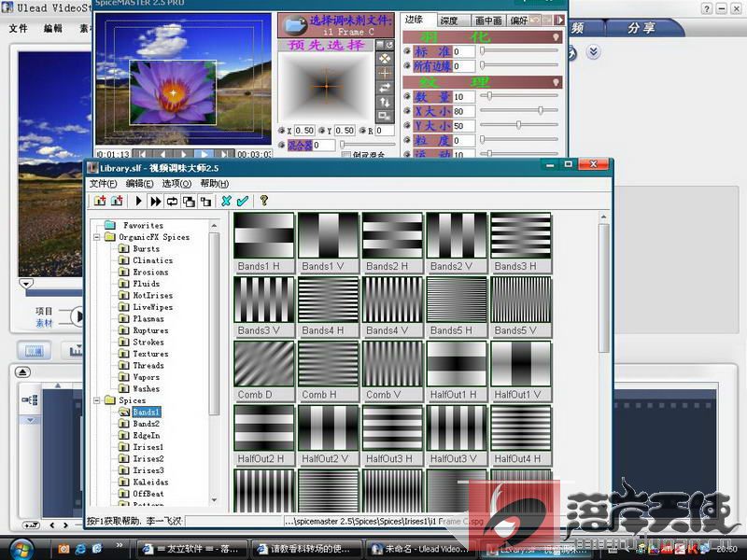Click the second add-library icon in Library toolbar
This screenshot has height=560, width=747.
(x=117, y=201)
